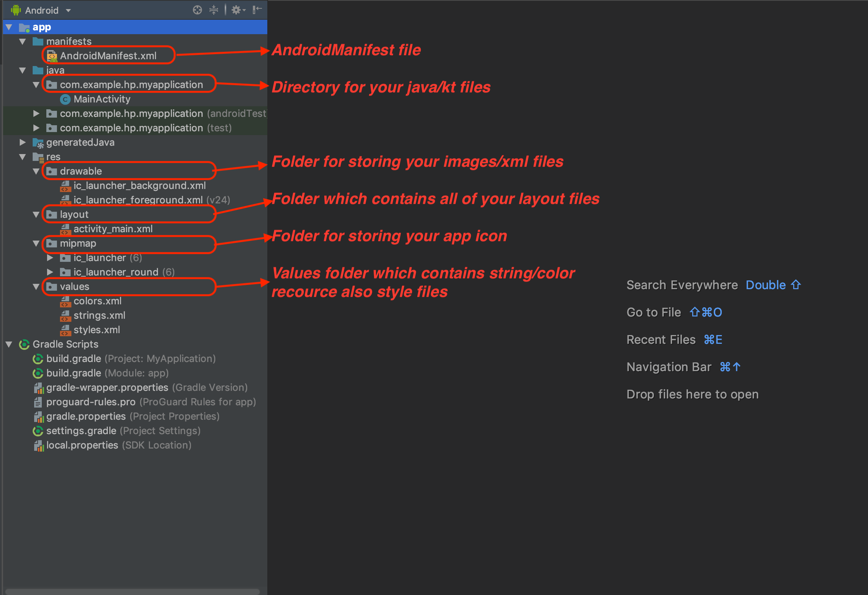Select the AndroidManifest.xml file
868x595 pixels.
pyautogui.click(x=108, y=56)
